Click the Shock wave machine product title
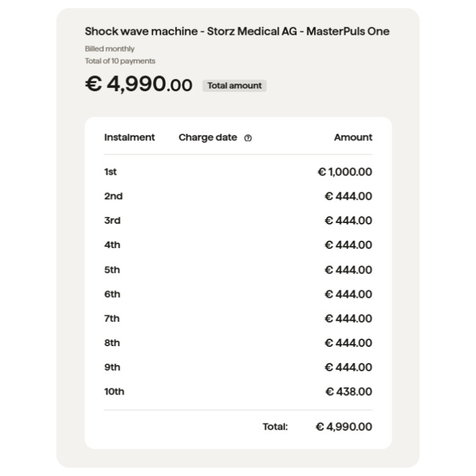 [237, 31]
